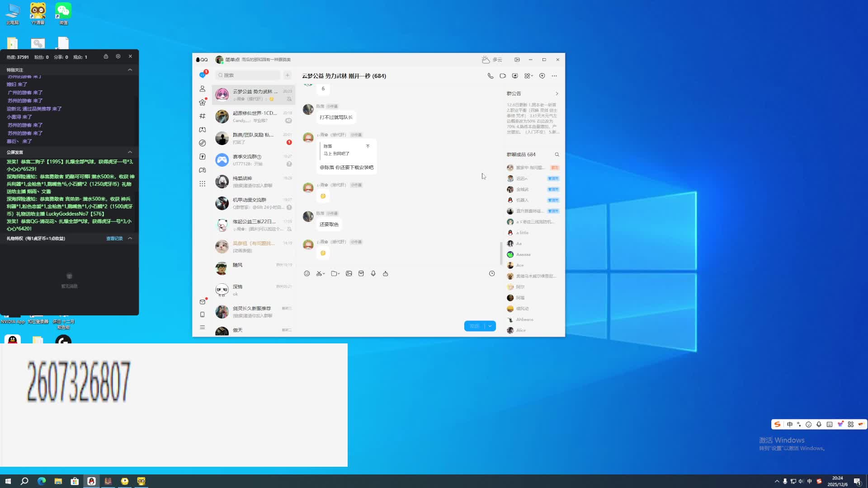
Task: Click the video call camera icon
Action: tap(503, 76)
